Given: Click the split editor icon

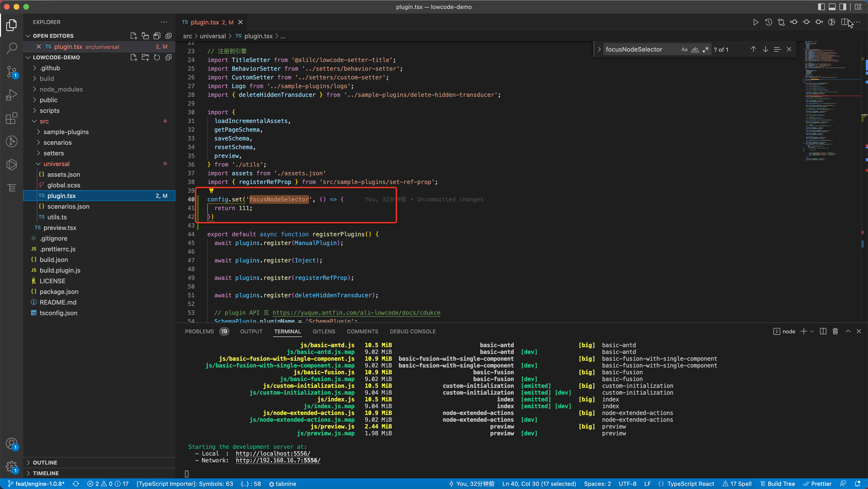Looking at the screenshot, I should (845, 22).
